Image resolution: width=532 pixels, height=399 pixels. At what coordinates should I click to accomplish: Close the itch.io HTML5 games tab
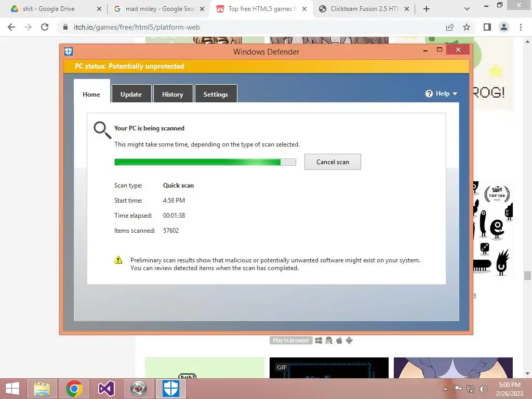pos(304,9)
